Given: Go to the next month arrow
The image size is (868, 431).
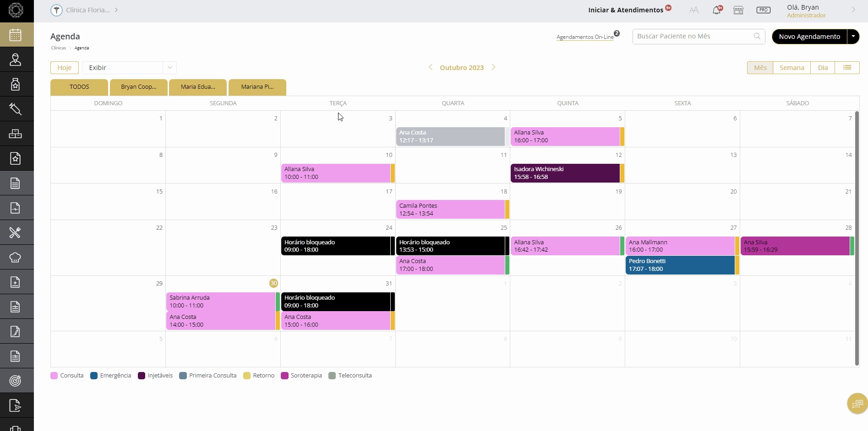Looking at the screenshot, I should click(493, 67).
